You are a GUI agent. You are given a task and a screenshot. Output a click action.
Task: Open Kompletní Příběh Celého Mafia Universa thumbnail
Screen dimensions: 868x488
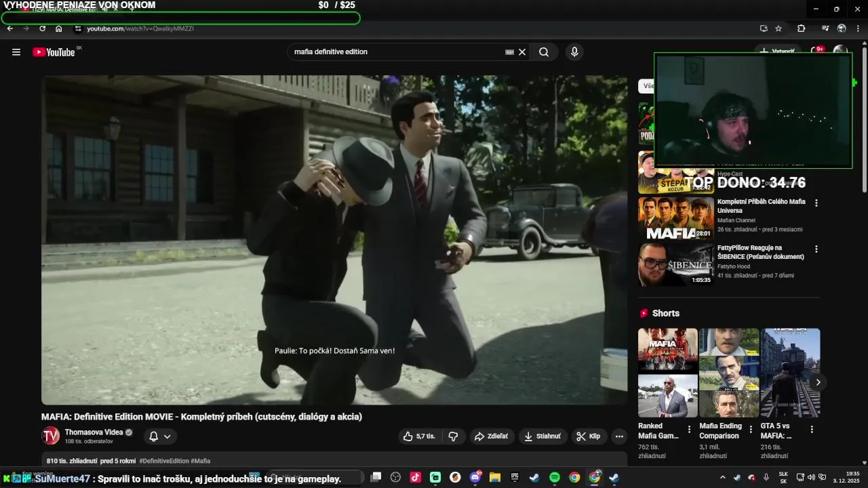pyautogui.click(x=676, y=218)
